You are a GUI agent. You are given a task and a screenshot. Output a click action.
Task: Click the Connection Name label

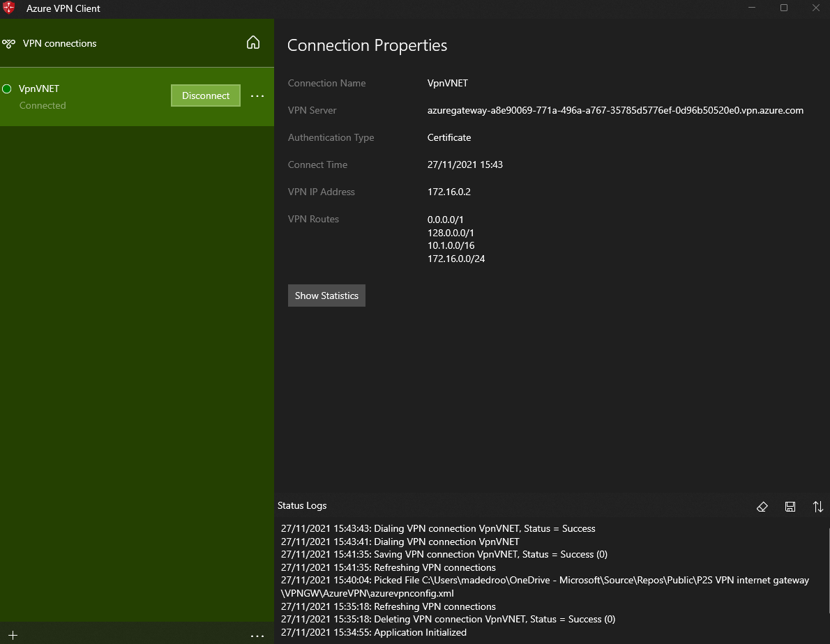326,83
